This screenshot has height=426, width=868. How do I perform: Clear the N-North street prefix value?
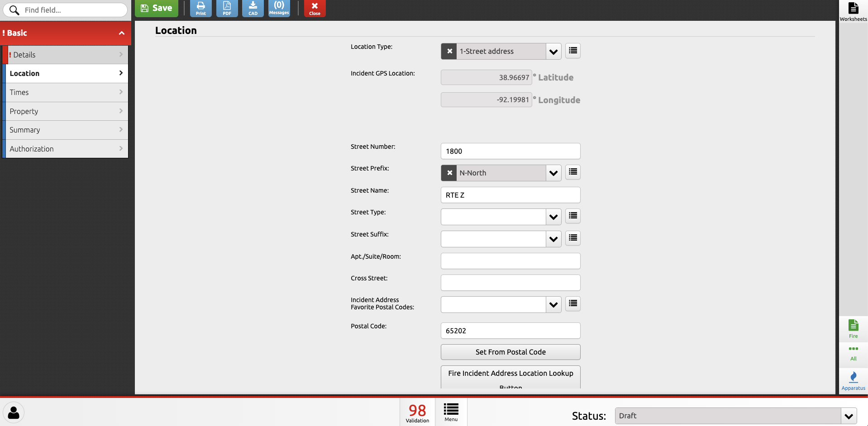coord(449,173)
